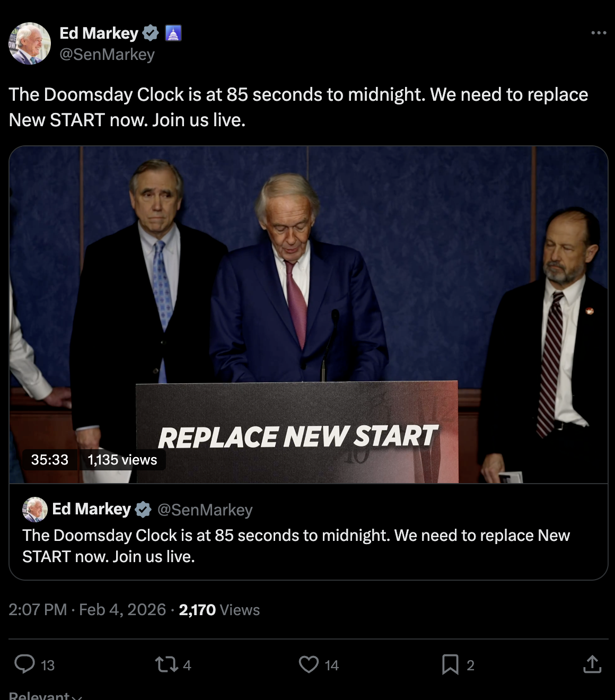Click the reply comment icon

24,664
